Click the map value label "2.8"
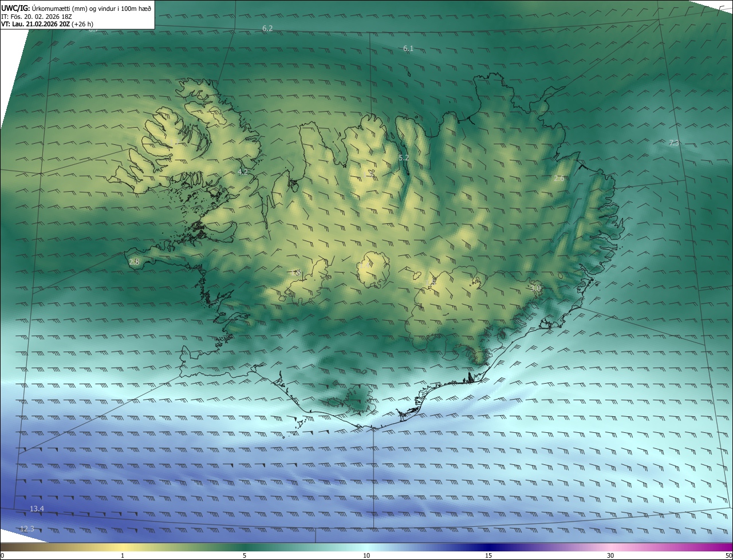 [x=135, y=262]
